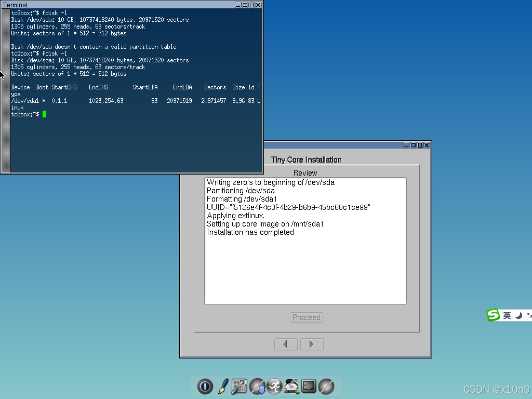Click 'Writing zero's to beginning' line
This screenshot has width=532, height=399.
[x=270, y=182]
